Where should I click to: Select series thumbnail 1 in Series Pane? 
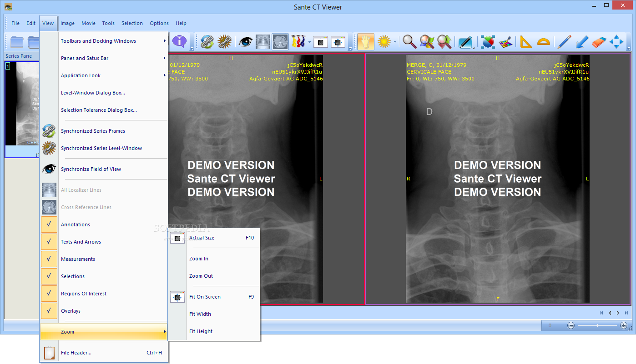click(x=22, y=110)
